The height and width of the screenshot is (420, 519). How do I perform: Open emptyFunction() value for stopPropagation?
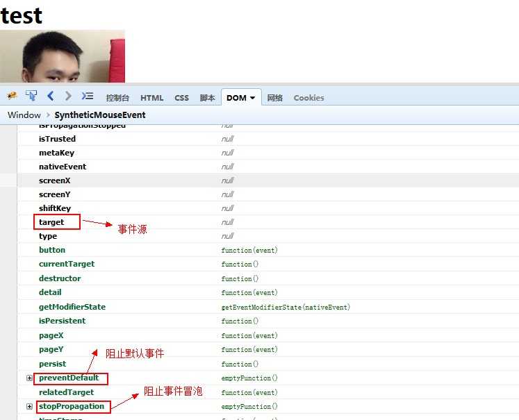click(x=249, y=406)
